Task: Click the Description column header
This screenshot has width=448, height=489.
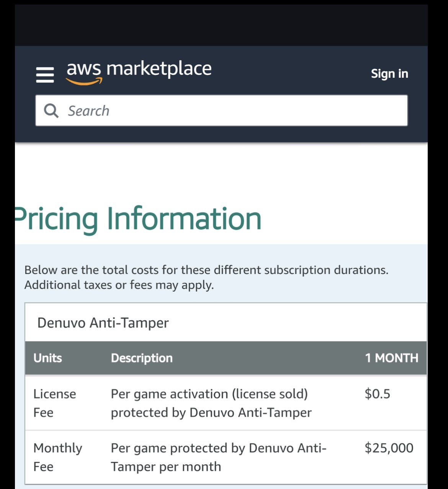Action: (x=142, y=358)
